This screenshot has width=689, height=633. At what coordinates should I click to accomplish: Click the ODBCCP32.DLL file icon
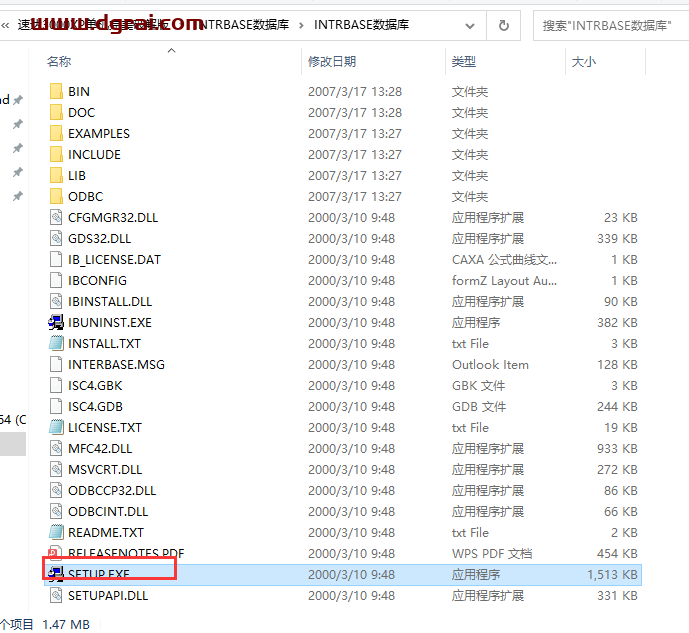(56, 491)
